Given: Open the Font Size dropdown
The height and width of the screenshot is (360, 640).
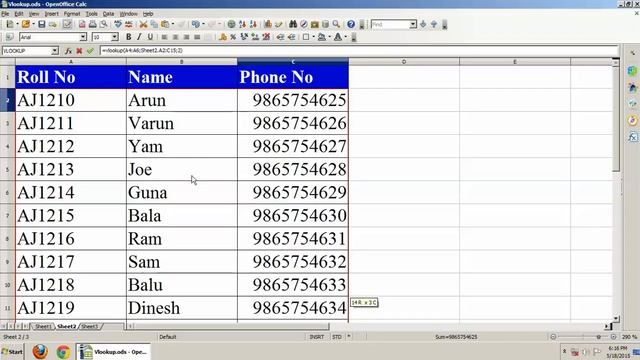Looking at the screenshot, I should click(x=115, y=37).
